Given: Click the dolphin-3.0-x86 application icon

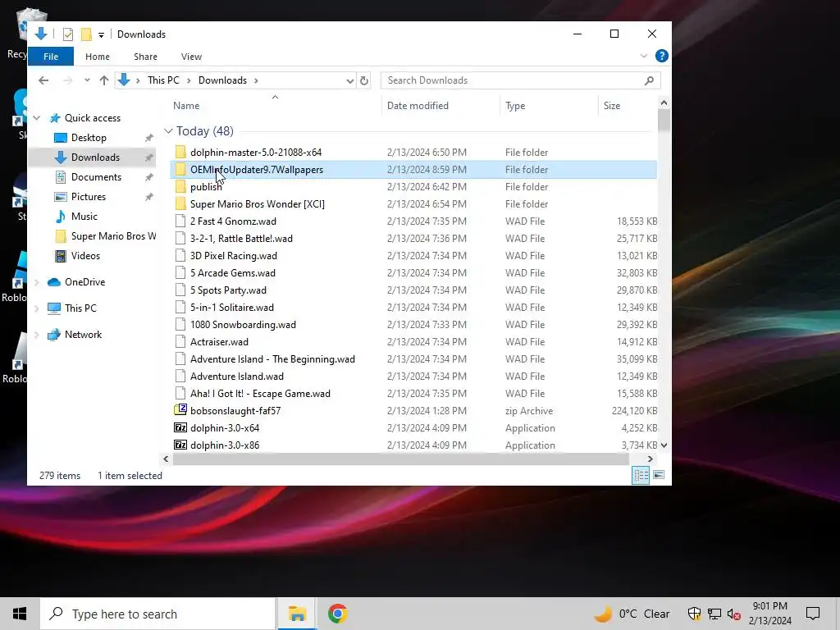Looking at the screenshot, I should click(180, 445).
